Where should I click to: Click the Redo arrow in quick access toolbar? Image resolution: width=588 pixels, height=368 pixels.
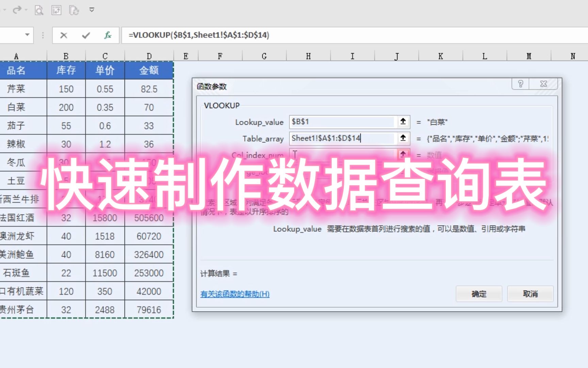[x=17, y=10]
